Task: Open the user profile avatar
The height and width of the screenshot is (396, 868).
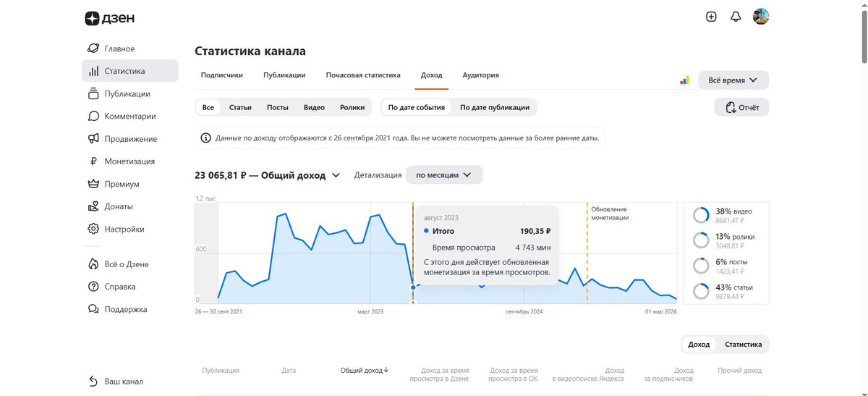Action: point(761,17)
